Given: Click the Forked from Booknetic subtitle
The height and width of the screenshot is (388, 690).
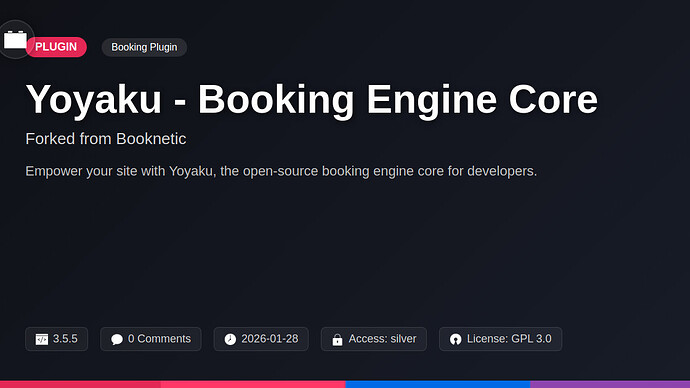Looking at the screenshot, I should (106, 139).
